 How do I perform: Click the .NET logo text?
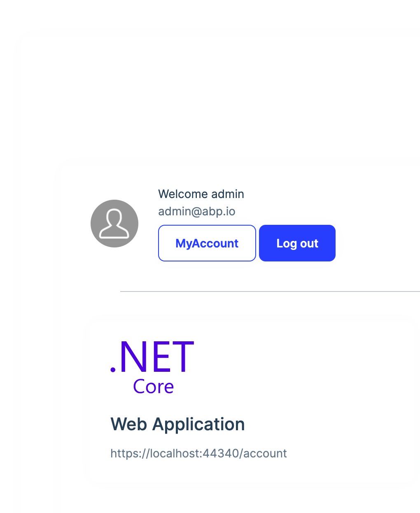(152, 357)
